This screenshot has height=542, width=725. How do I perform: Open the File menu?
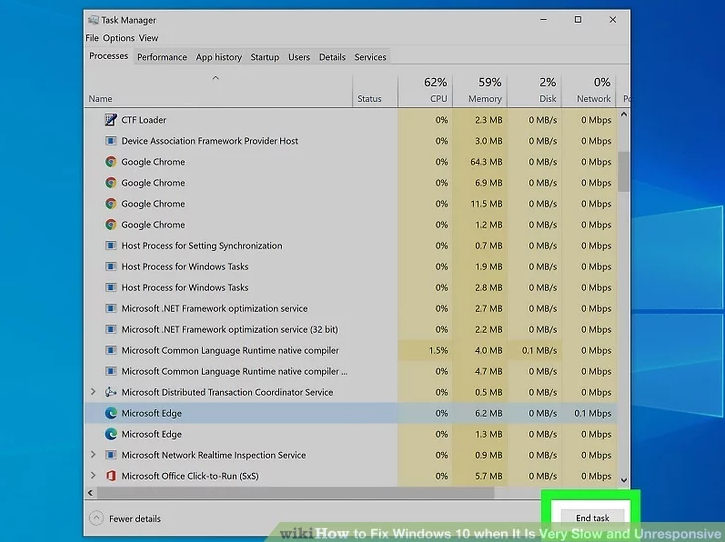pos(92,38)
